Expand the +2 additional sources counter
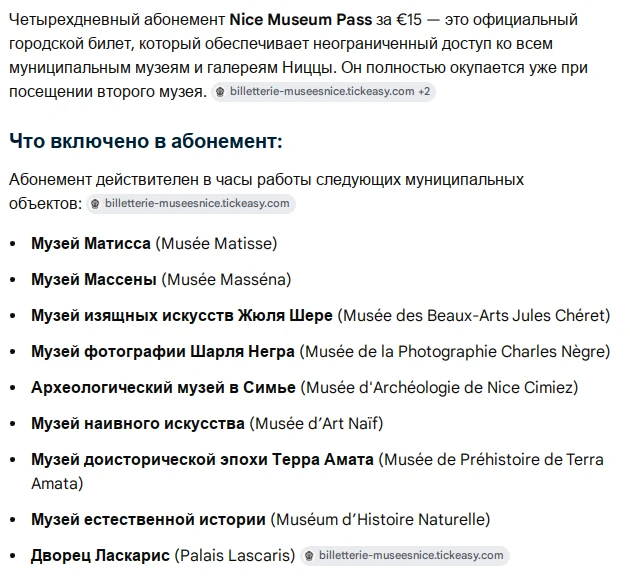This screenshot has width=630, height=587. pyautogui.click(x=424, y=92)
